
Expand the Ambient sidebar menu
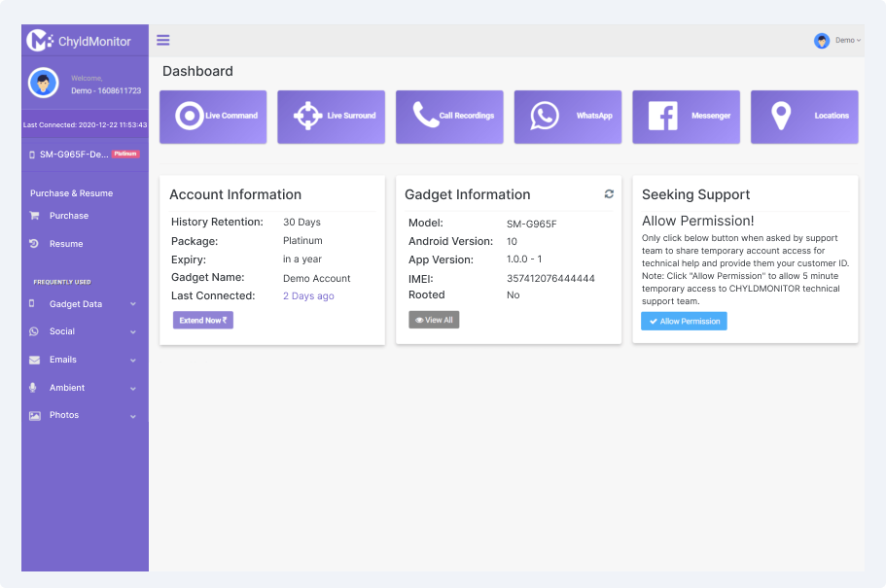(84, 388)
